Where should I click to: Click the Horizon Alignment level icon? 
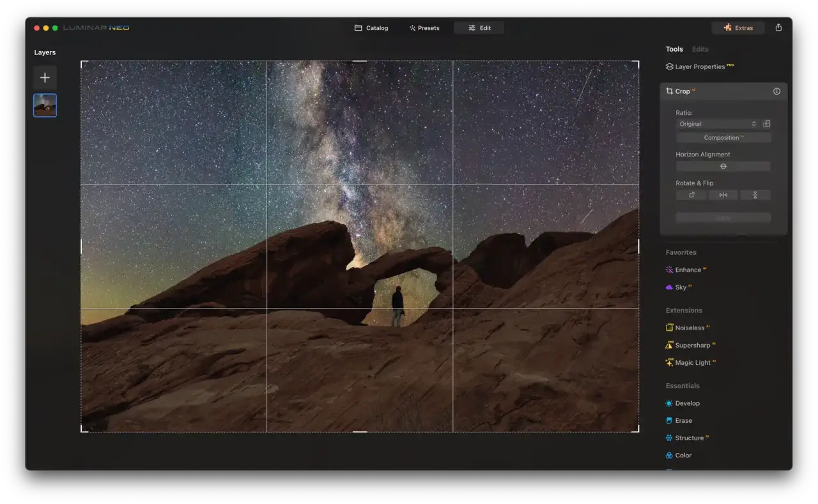723,166
